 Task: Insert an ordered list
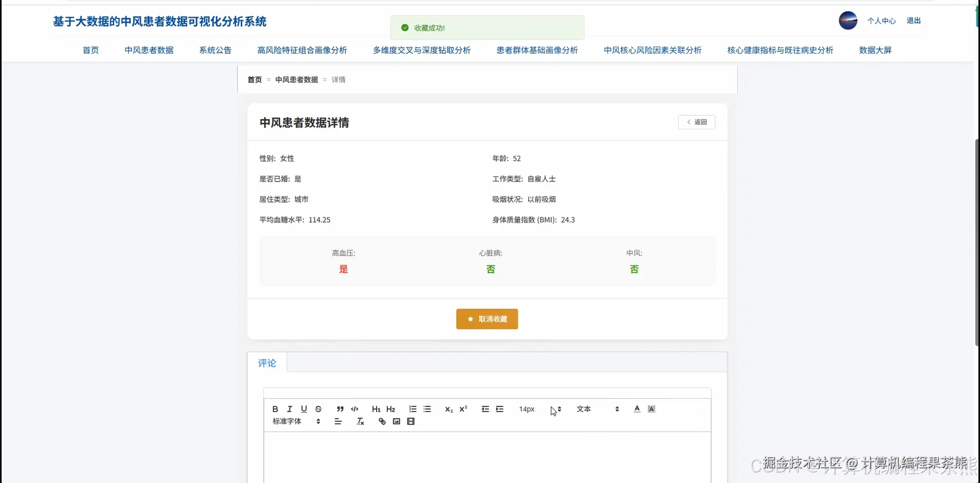pos(412,409)
